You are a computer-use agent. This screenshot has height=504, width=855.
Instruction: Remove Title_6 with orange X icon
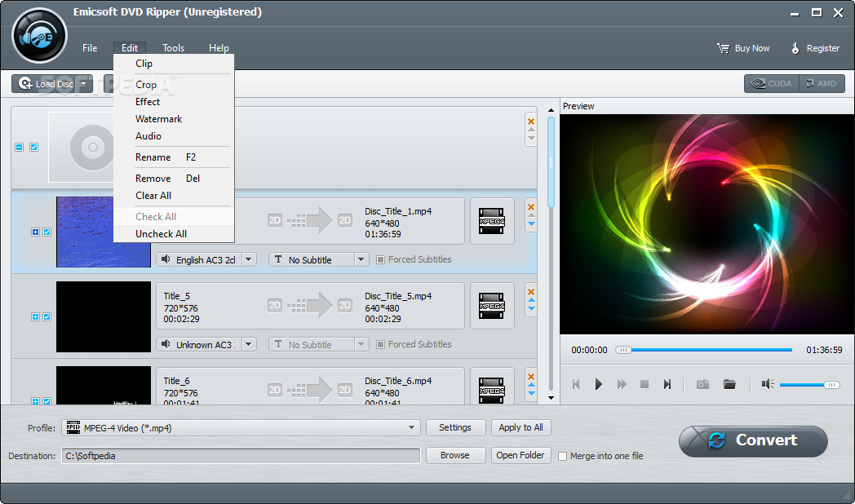(x=531, y=377)
